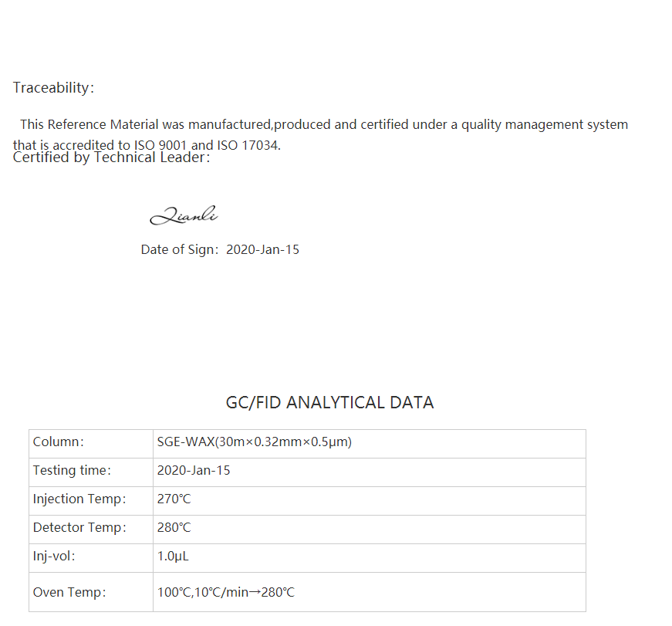Click the 'Date of Sign: 2020-Jan-15' text
This screenshot has width=672, height=626.
tap(220, 249)
